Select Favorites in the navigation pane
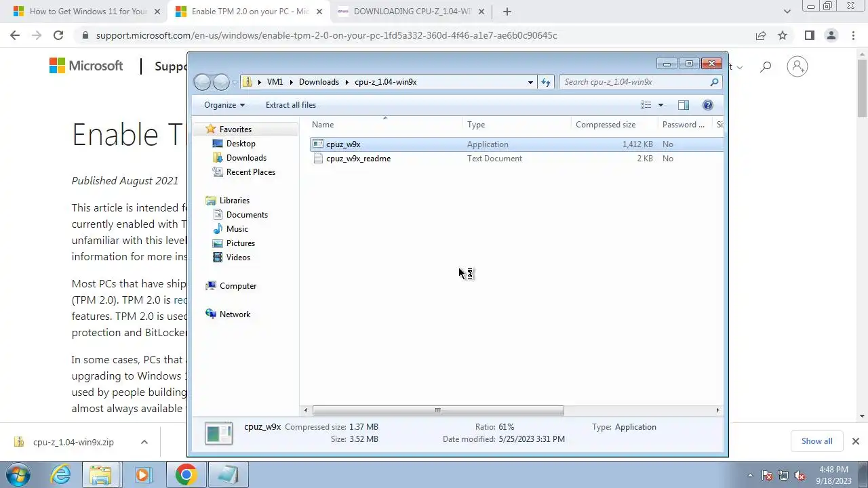 tap(235, 129)
